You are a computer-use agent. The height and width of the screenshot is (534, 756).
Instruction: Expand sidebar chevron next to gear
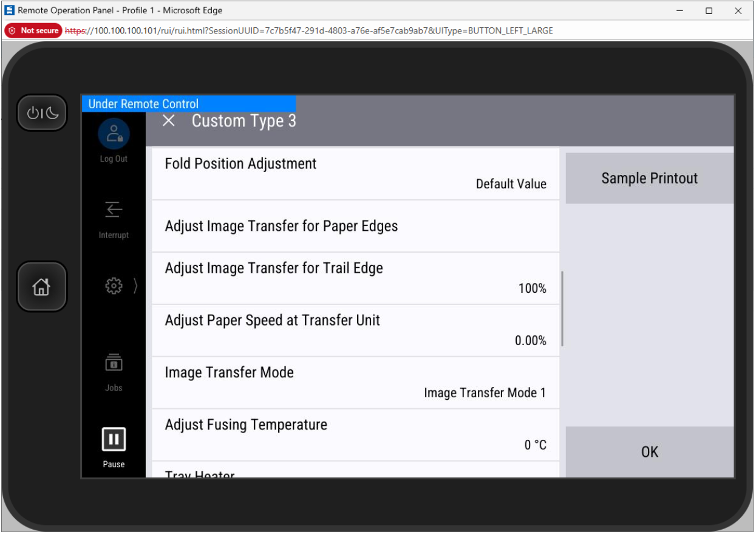135,286
